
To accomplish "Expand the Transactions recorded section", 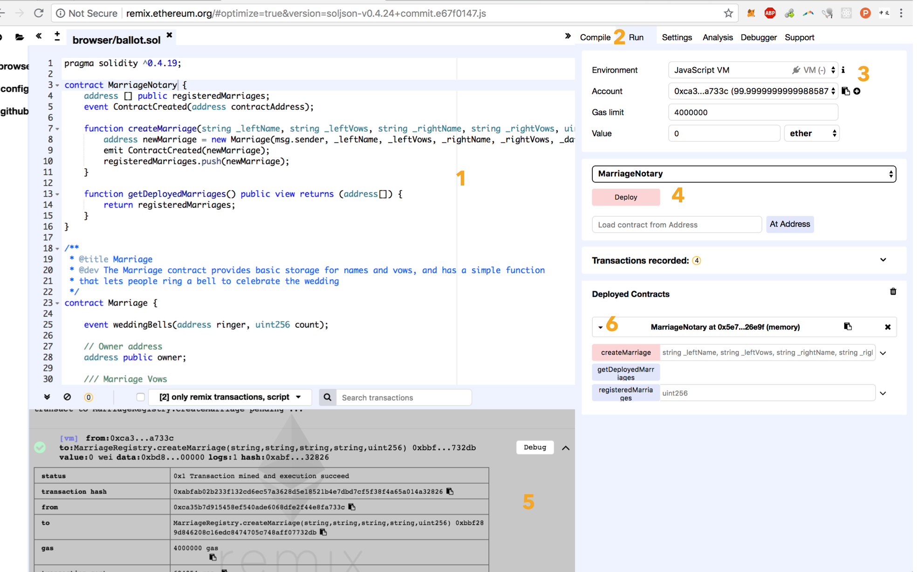I will (883, 260).
